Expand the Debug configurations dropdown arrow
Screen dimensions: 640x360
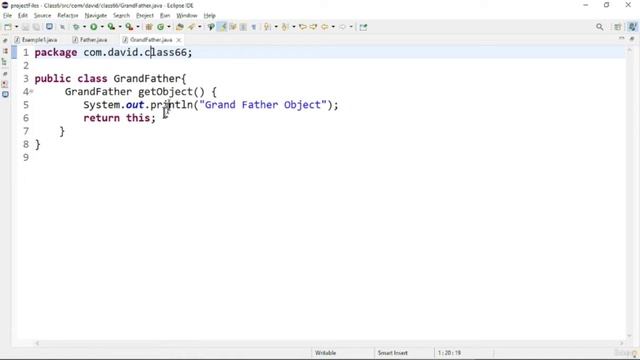84,27
